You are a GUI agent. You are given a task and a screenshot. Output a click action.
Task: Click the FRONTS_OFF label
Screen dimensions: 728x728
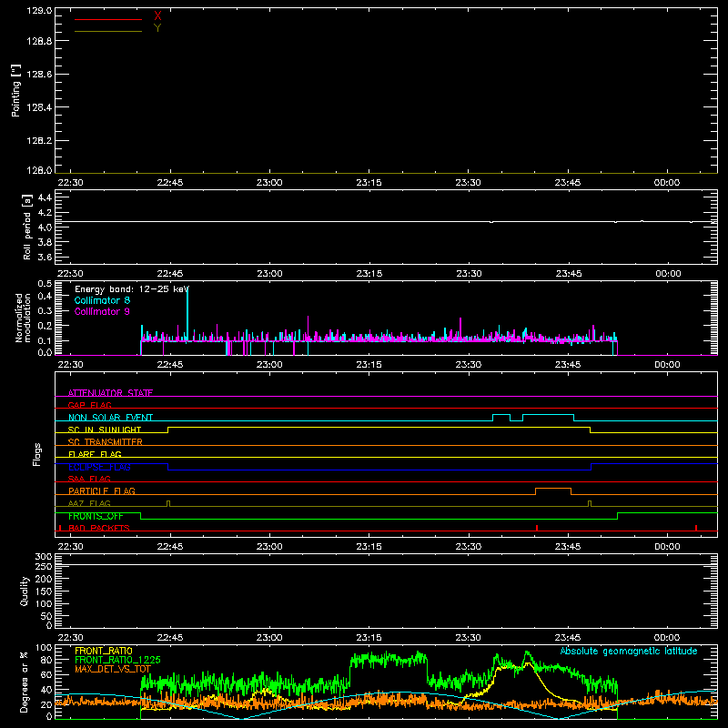(x=96, y=516)
